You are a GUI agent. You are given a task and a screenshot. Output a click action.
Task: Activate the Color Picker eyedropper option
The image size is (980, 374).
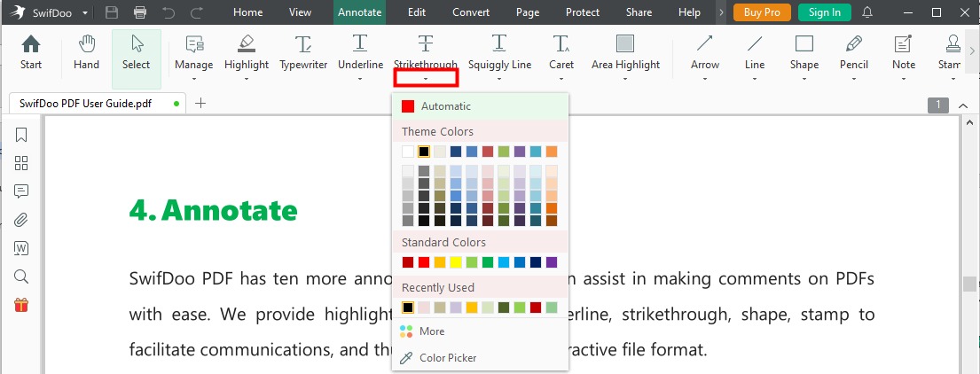480,358
